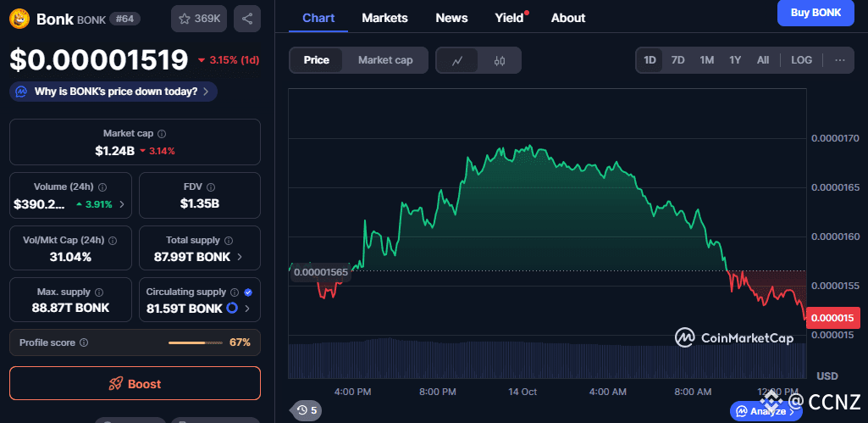Click the Boost button
This screenshot has width=868, height=423.
pyautogui.click(x=135, y=384)
